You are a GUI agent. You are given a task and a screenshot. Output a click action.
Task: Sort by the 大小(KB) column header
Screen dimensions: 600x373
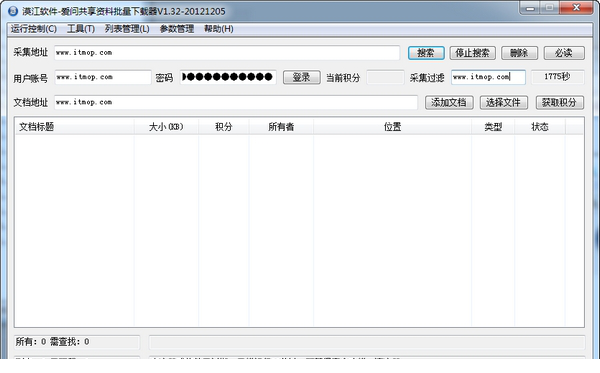[x=166, y=127]
